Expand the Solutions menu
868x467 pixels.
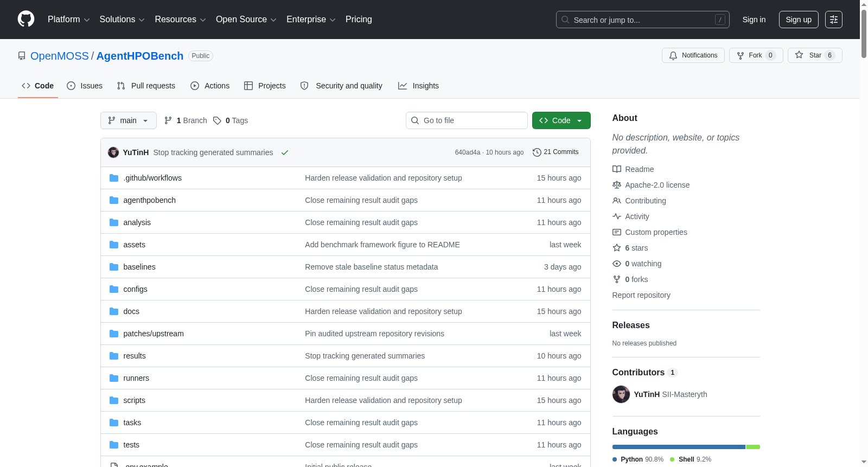[122, 20]
